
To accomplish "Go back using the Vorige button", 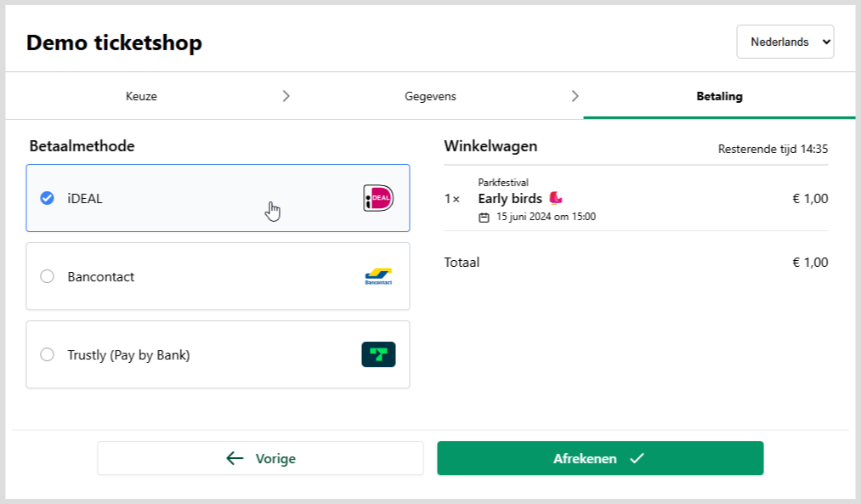I will [x=260, y=458].
